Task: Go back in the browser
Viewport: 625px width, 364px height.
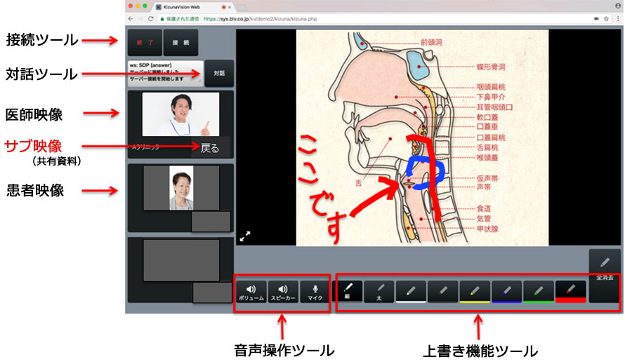Action: [x=131, y=19]
